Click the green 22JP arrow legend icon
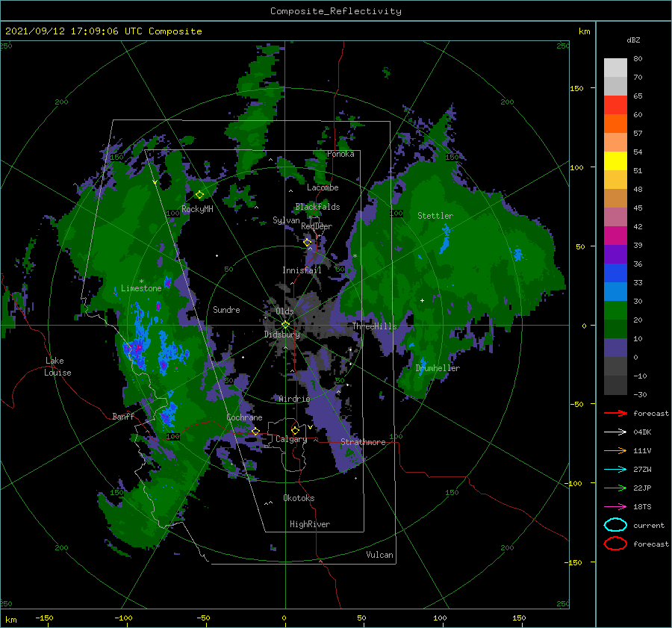The height and width of the screenshot is (628, 672). tap(615, 488)
